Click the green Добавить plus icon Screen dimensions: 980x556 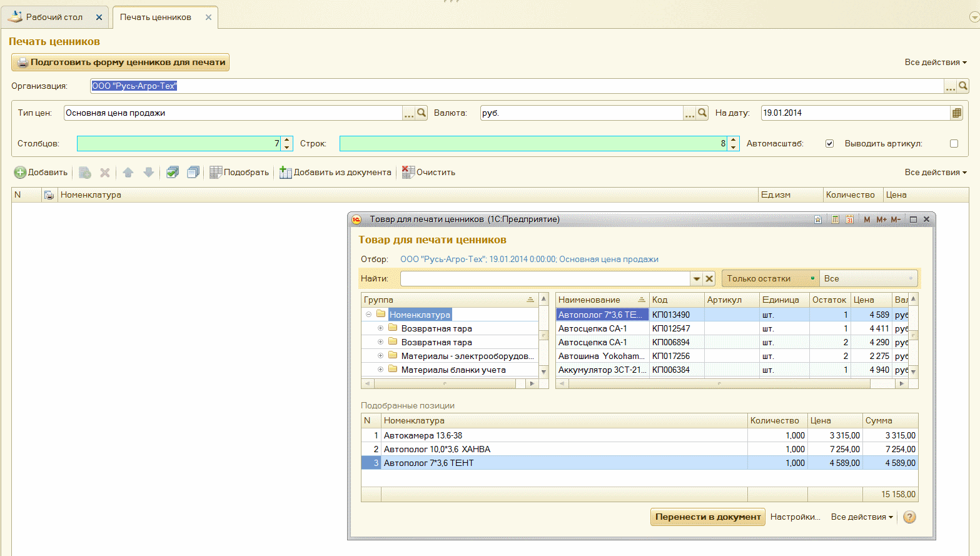tap(20, 173)
